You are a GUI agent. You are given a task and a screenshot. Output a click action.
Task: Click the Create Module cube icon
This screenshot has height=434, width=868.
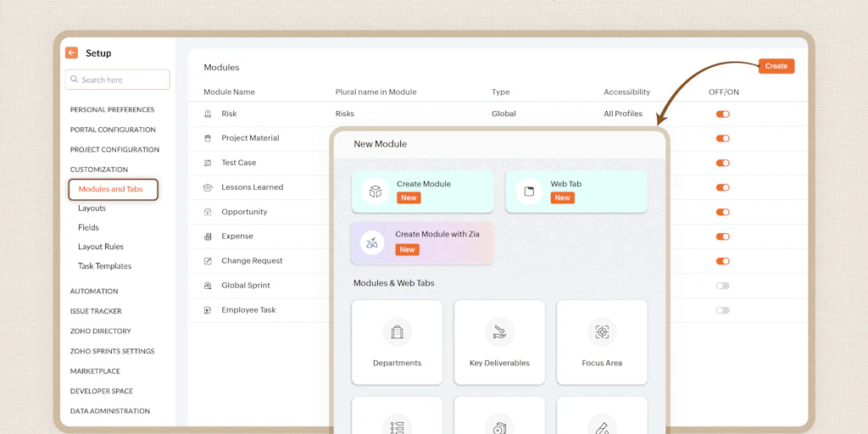(376, 192)
